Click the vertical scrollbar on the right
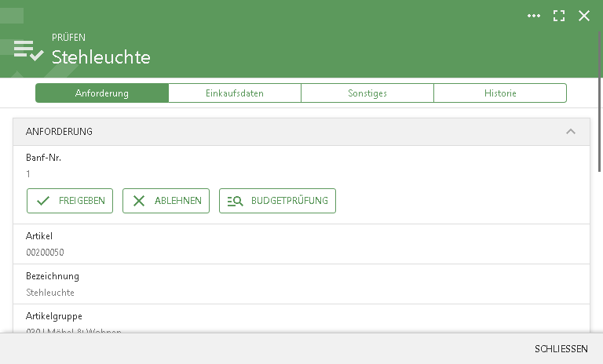The height and width of the screenshot is (364, 603). [600, 102]
